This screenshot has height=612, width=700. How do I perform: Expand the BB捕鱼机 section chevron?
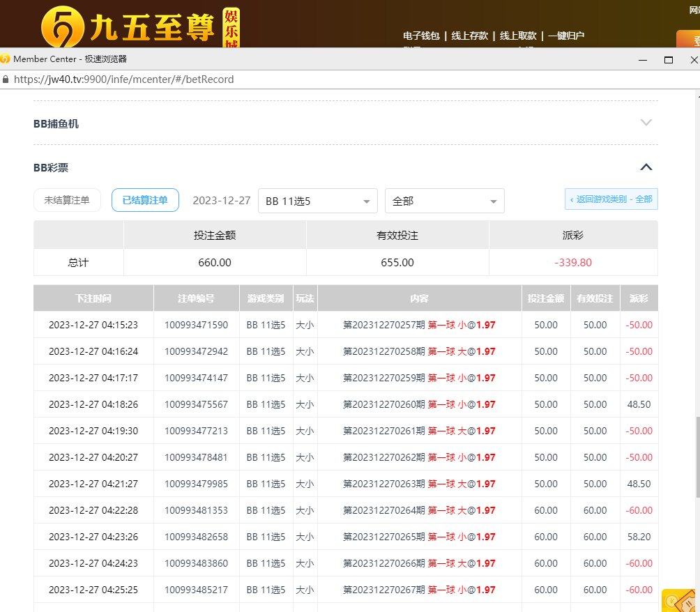click(x=646, y=123)
